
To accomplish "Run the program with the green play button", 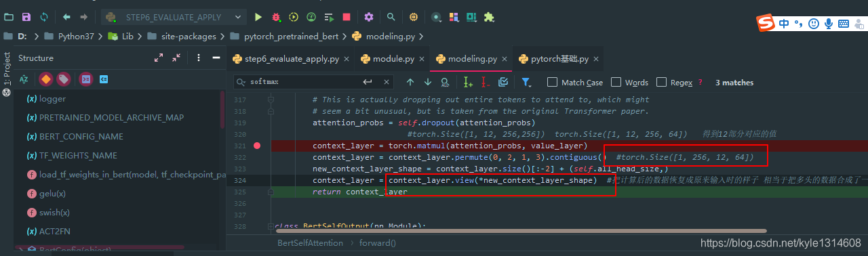I will click(x=258, y=16).
